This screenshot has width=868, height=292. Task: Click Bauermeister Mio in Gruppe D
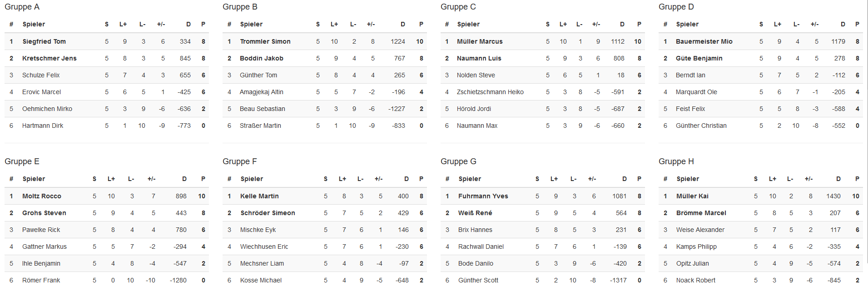704,41
